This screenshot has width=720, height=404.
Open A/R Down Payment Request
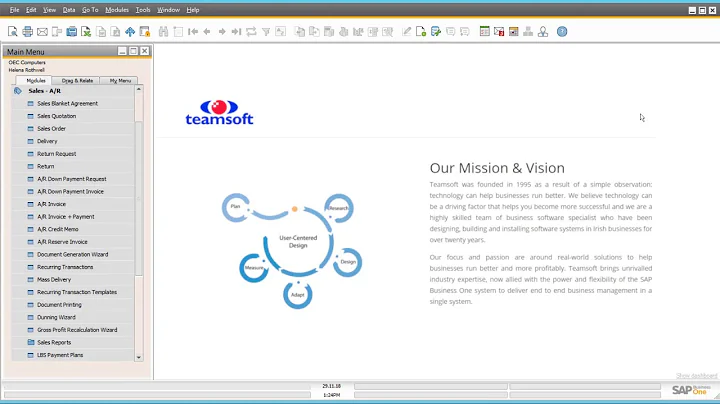pos(72,179)
